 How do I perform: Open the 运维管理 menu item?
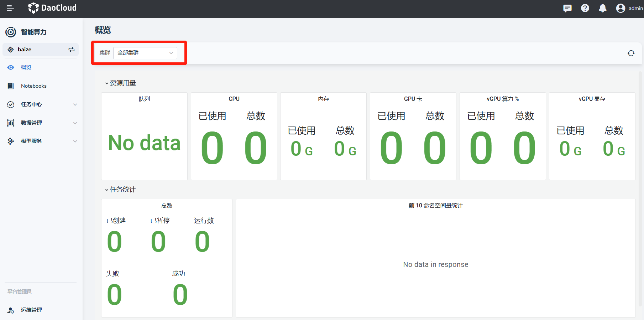(x=31, y=310)
